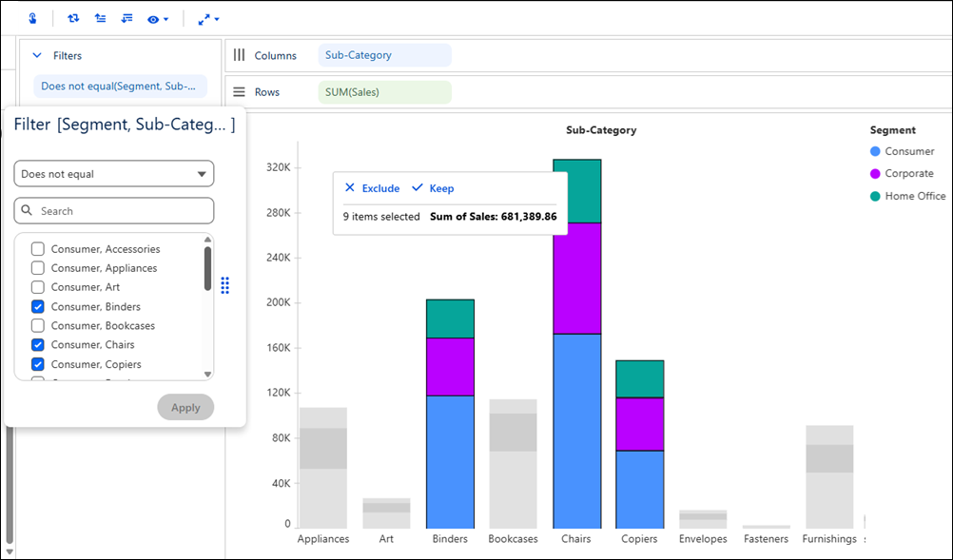
Task: Open the fit size arrows dropdown
Action: coord(208,19)
